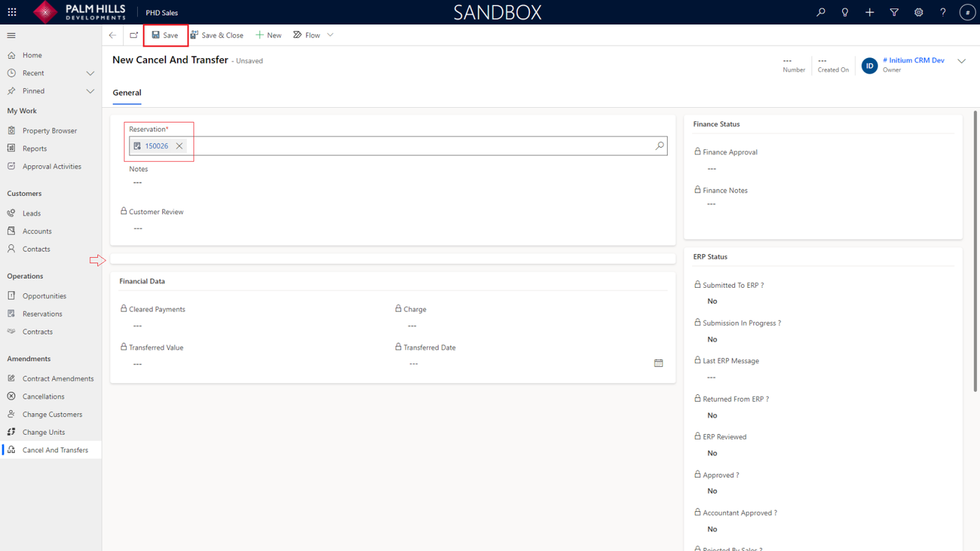
Task: Open record in new window icon
Action: pyautogui.click(x=134, y=35)
